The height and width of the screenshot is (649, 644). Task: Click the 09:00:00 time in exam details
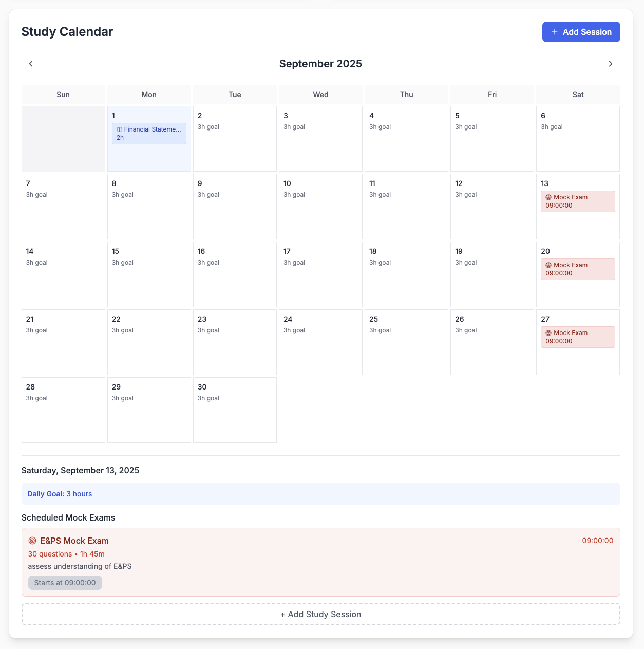597,541
